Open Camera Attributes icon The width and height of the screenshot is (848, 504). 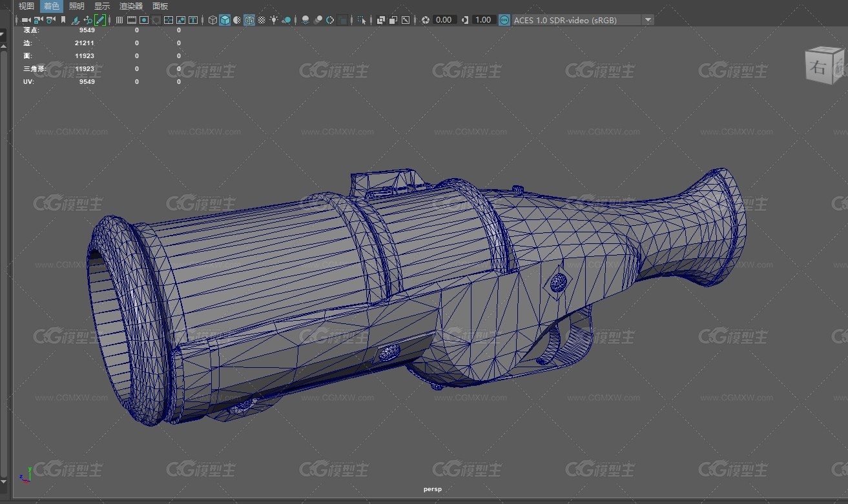[50, 20]
